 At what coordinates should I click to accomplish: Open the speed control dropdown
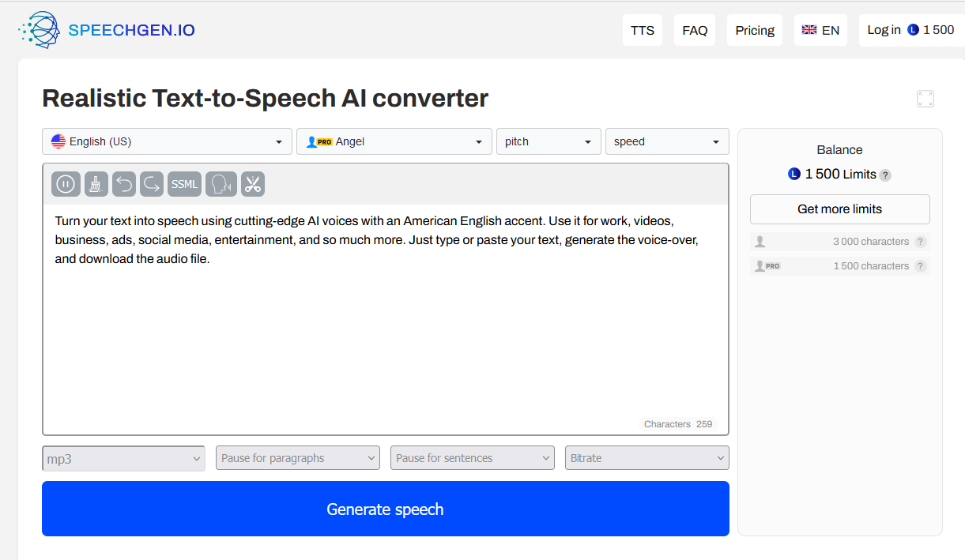pyautogui.click(x=667, y=141)
